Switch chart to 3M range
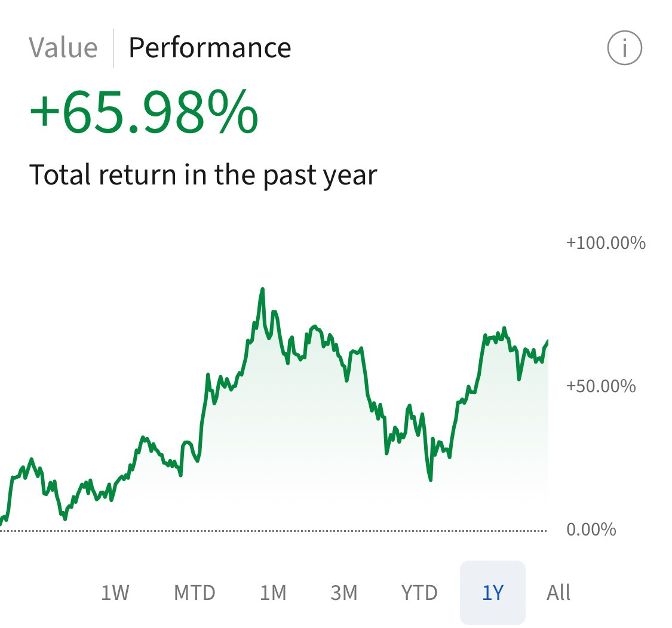 click(344, 593)
